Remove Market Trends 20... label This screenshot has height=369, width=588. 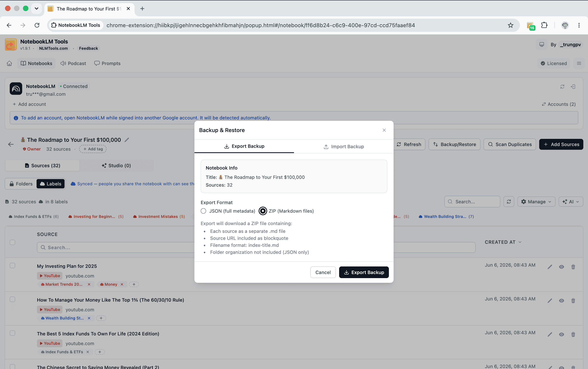tap(89, 284)
